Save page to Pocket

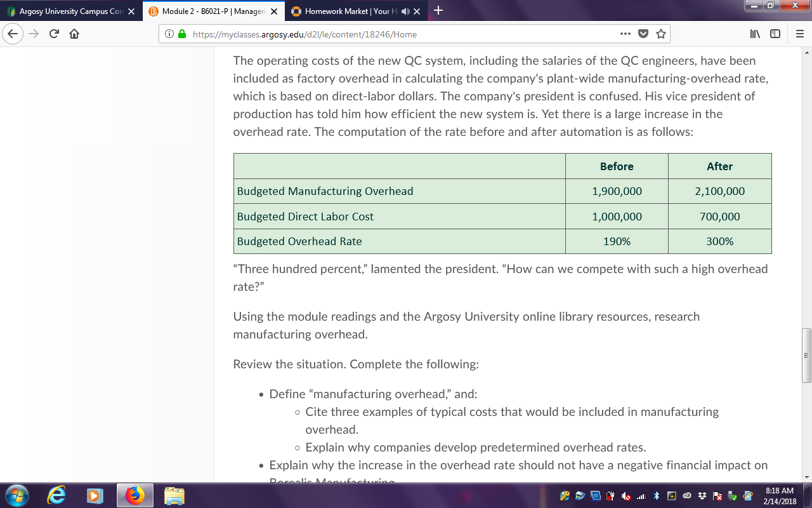pyautogui.click(x=643, y=34)
